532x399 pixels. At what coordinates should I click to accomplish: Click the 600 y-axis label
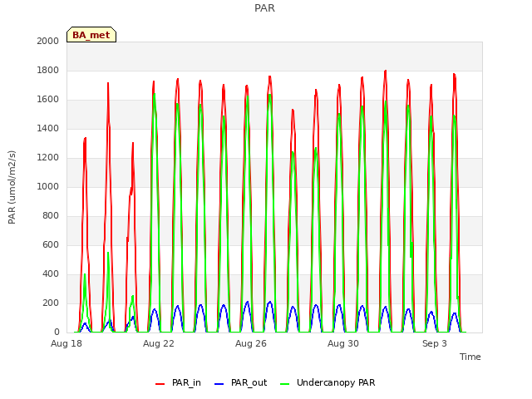point(51,245)
